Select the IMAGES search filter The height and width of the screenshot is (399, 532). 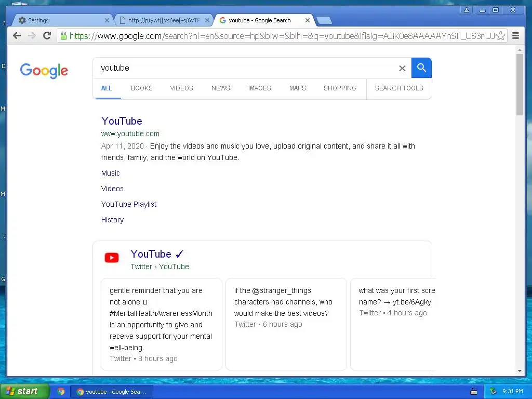[x=260, y=88]
